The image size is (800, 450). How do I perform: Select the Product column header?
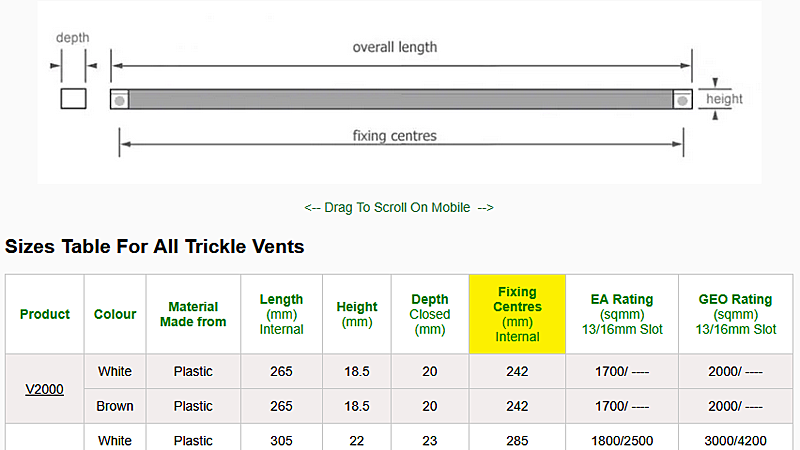tap(45, 314)
